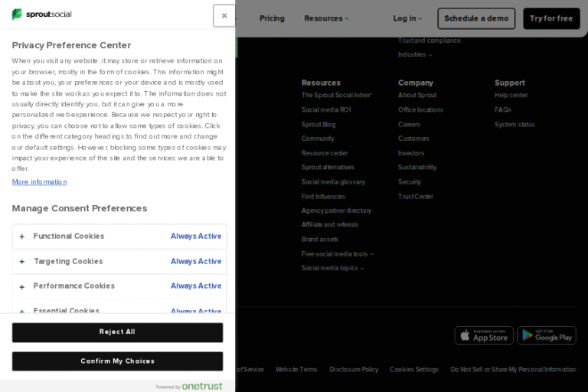Viewport: 588px width, 392px height.
Task: Open the Google Play badge
Action: pyautogui.click(x=547, y=335)
